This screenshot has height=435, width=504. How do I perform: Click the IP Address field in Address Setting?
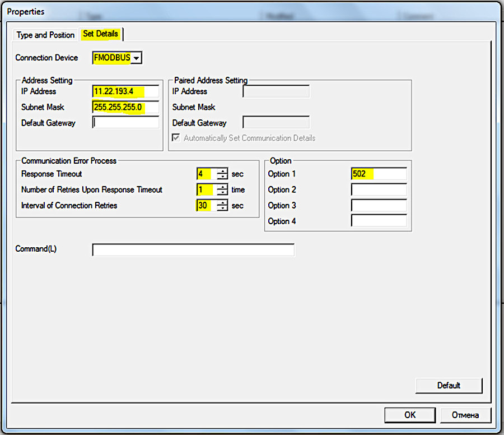click(x=125, y=91)
